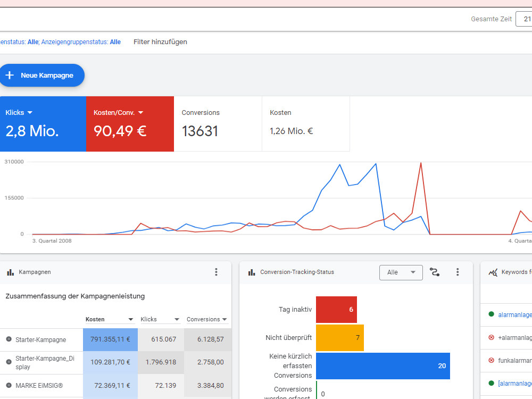Viewport: 532px width, 399px height.
Task: Select the Kosten scorecard tile
Action: click(306, 124)
